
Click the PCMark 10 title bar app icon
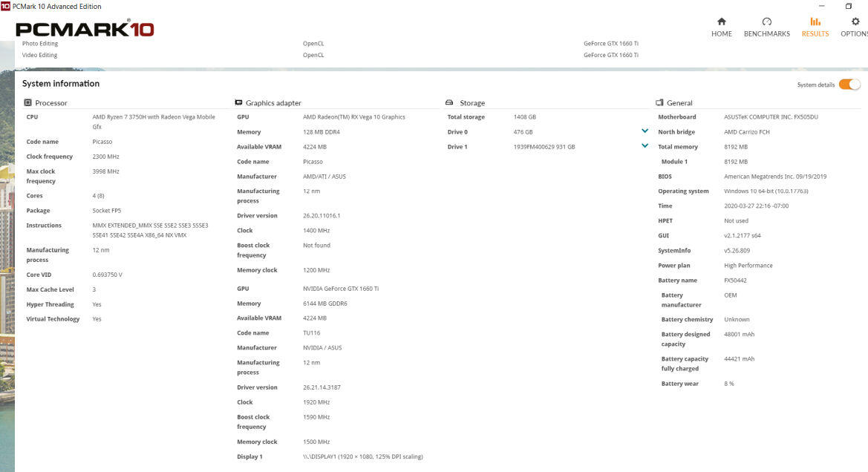point(5,6)
